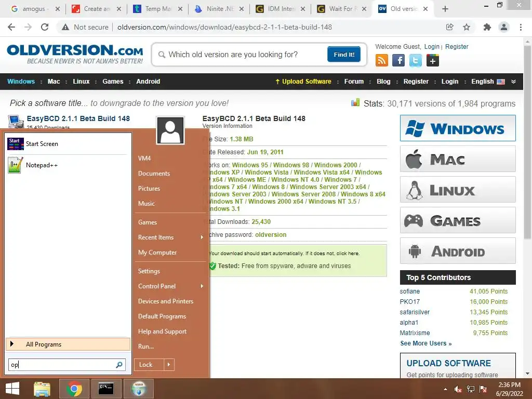Click the Not secure warning icon
Viewport: 532px width, 399px height.
pos(65,27)
